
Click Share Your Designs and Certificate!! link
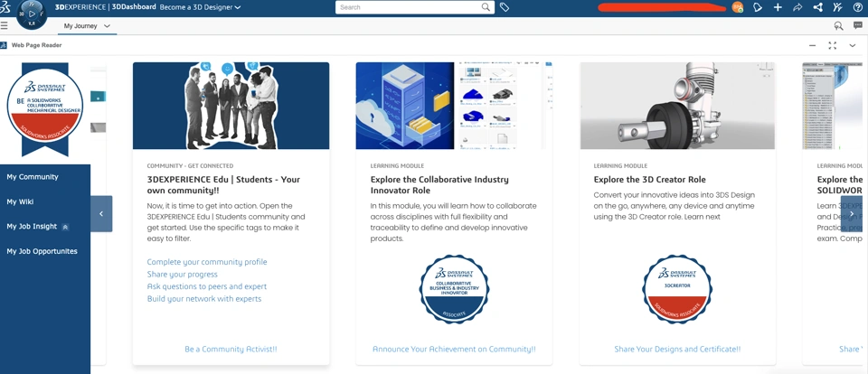pos(677,349)
